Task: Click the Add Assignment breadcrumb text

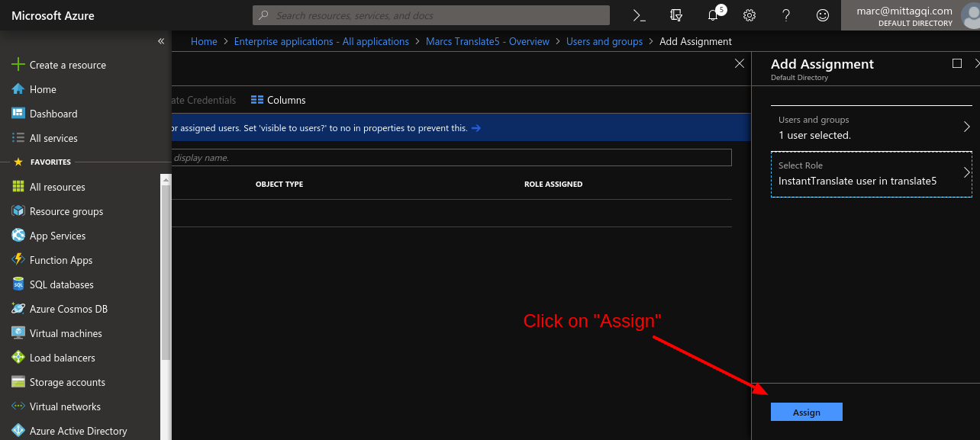Action: 695,41
